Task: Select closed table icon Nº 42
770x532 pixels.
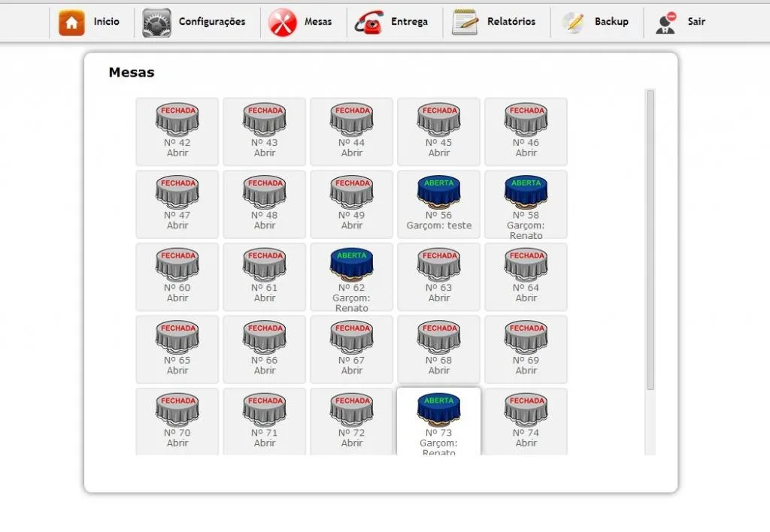Action: [177, 119]
